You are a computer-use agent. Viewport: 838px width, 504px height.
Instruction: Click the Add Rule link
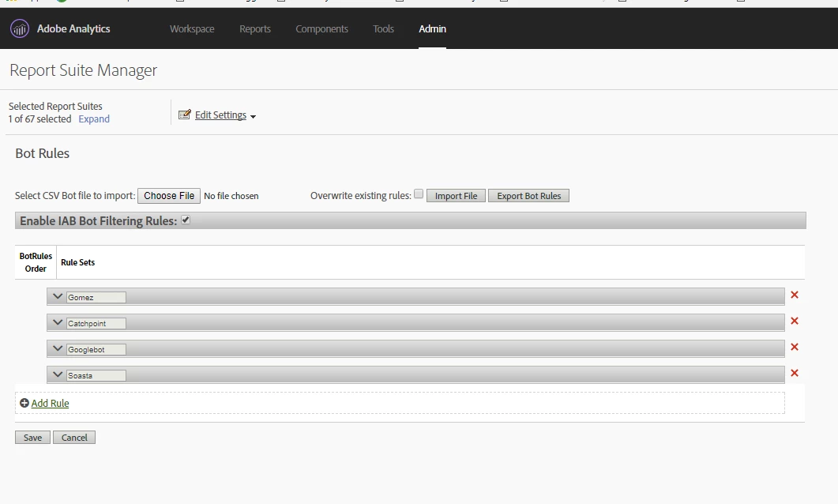[x=51, y=403]
